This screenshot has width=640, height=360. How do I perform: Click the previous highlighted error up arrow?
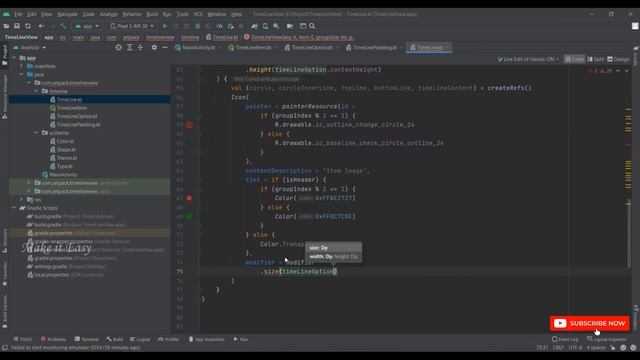click(618, 71)
